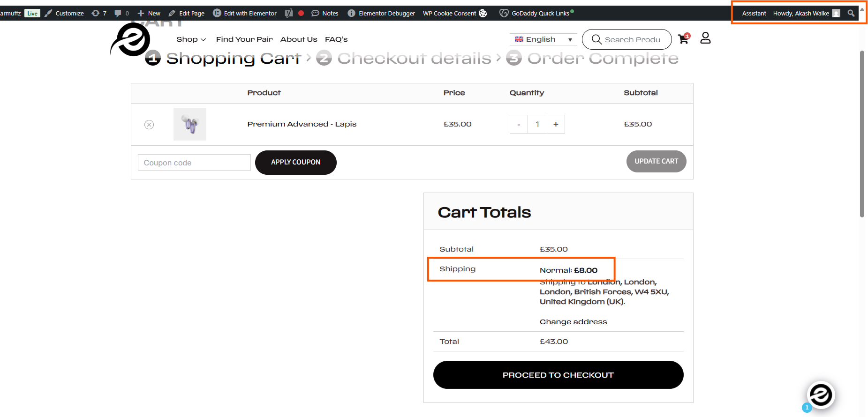
Task: Open the updates icon showing 7
Action: pyautogui.click(x=99, y=13)
